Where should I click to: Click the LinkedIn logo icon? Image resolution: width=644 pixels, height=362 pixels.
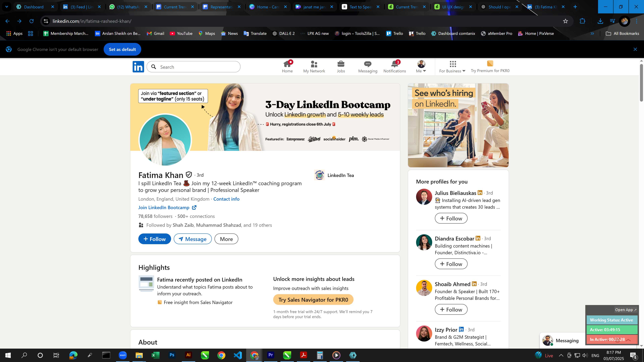tap(138, 67)
